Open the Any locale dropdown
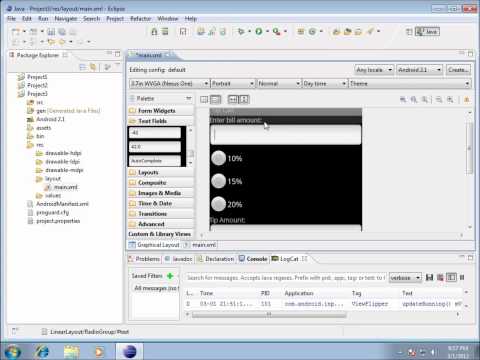 coord(374,70)
